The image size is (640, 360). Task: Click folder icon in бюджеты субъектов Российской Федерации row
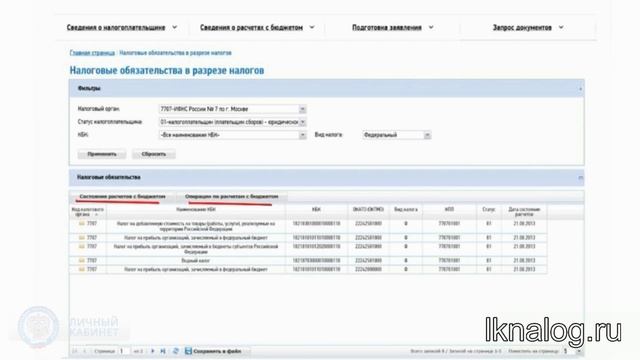point(82,247)
